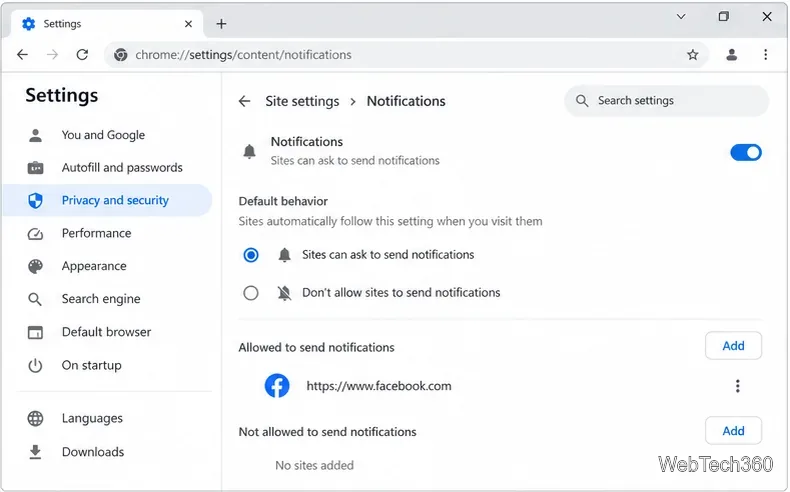790x492 pixels.
Task: Open Chrome's three-dot menu
Action: (x=765, y=54)
